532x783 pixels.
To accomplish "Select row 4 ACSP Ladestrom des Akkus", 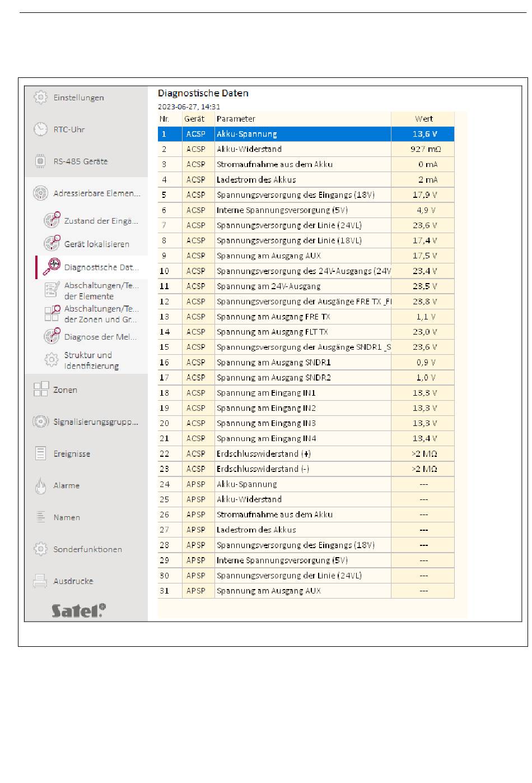I will 306,179.
